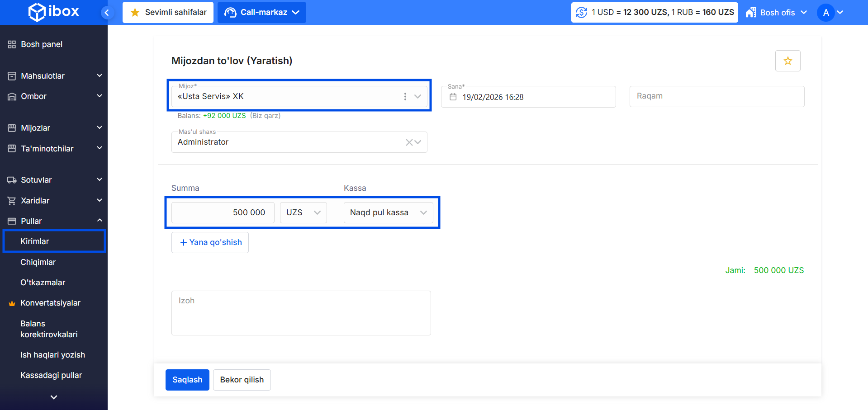Click into the Izoh comment field
Image resolution: width=868 pixels, height=410 pixels.
[301, 313]
